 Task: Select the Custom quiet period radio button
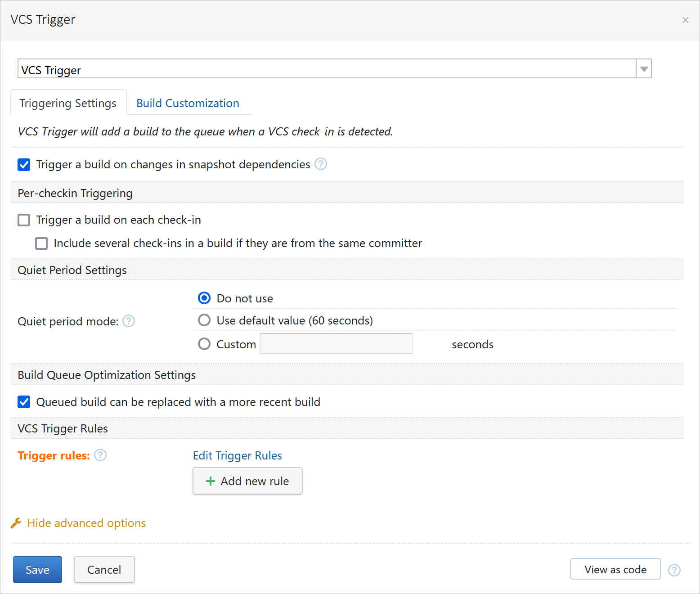pyautogui.click(x=204, y=344)
